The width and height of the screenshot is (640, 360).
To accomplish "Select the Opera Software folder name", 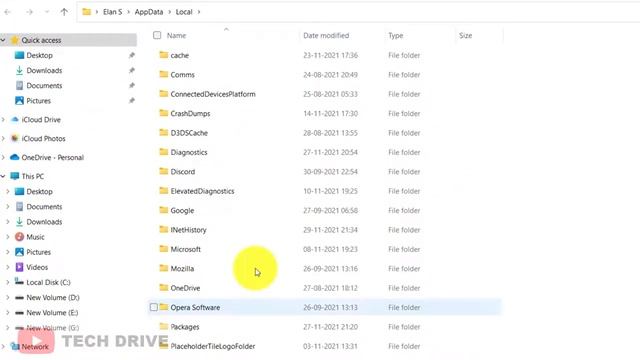I will (195, 307).
